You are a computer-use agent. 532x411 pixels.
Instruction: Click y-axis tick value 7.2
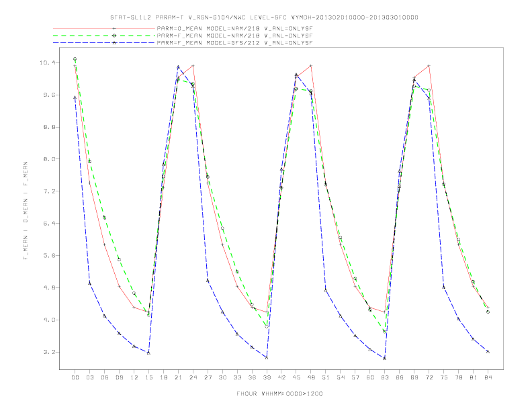[x=49, y=191]
